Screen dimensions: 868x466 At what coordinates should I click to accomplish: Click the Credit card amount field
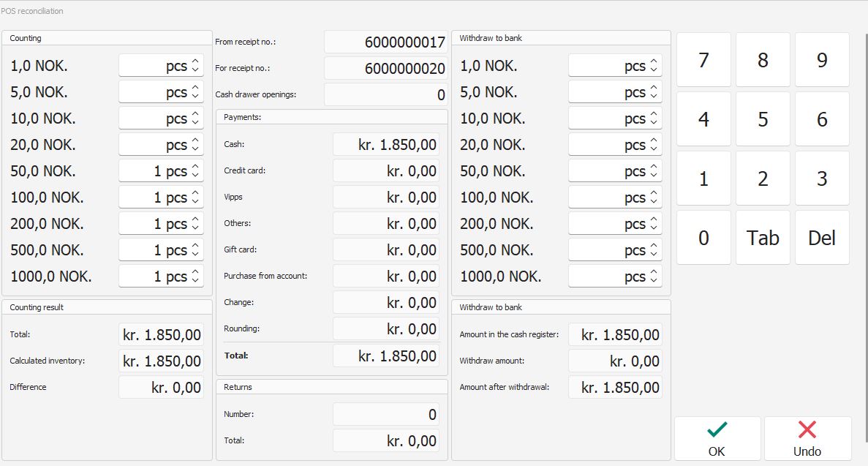click(386, 170)
